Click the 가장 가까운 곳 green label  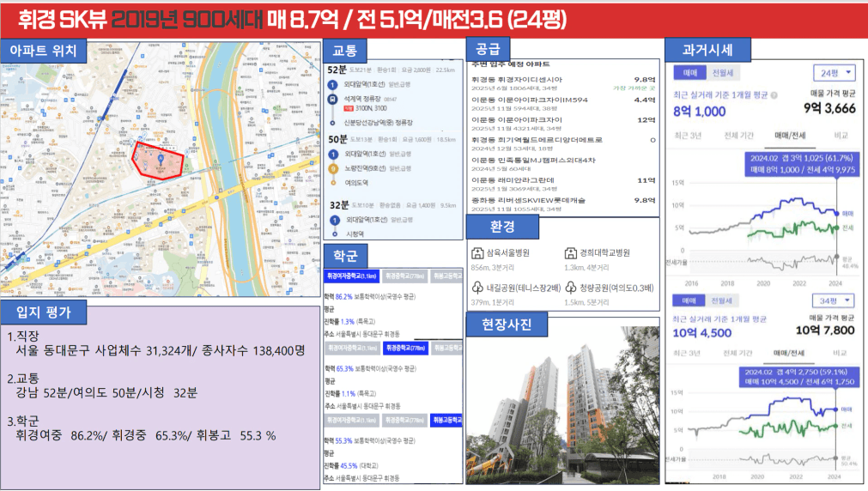click(634, 88)
